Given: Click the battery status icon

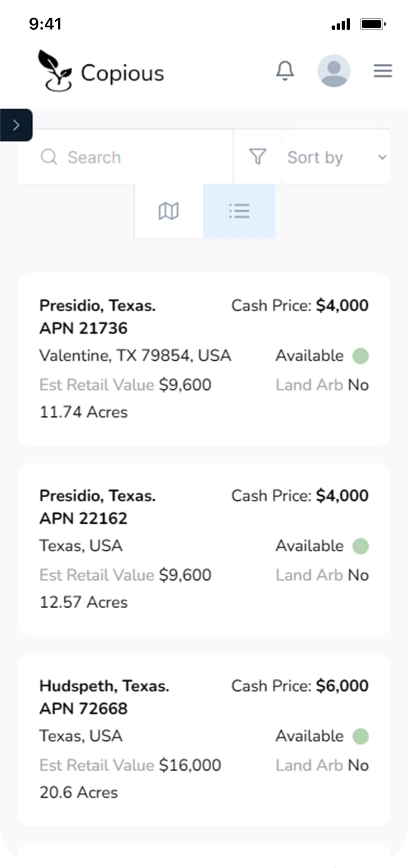Looking at the screenshot, I should point(372,24).
